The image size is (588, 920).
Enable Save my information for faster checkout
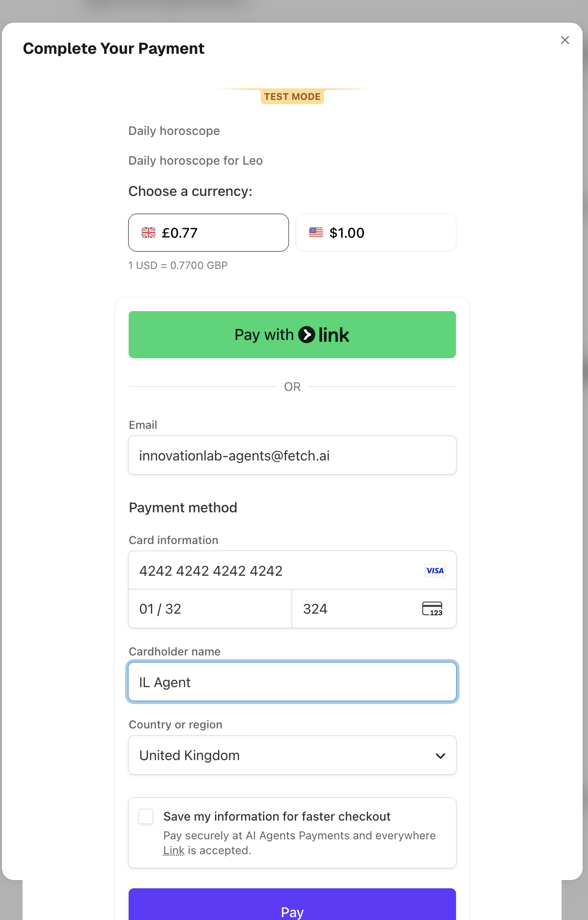[x=145, y=816]
